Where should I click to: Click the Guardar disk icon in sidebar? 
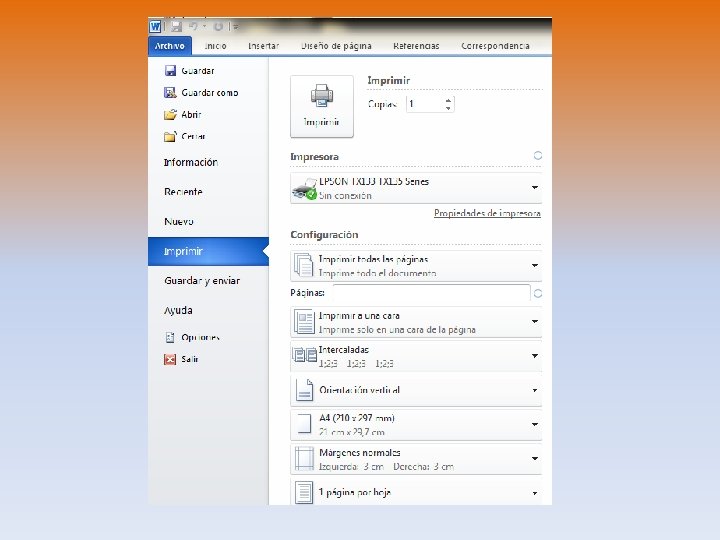(x=170, y=70)
